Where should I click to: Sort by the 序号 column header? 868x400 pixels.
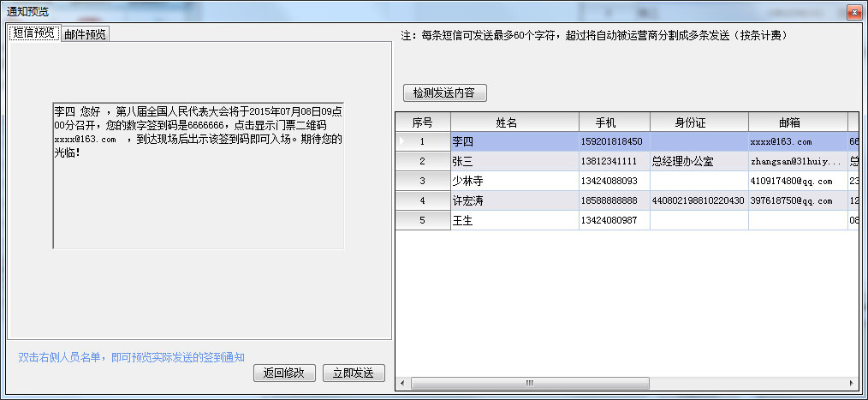[423, 122]
